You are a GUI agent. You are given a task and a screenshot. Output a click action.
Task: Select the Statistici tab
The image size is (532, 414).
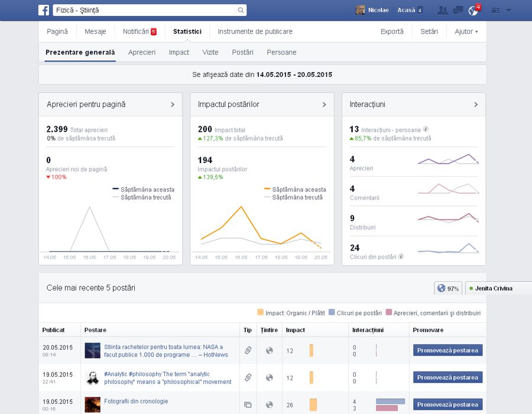click(x=187, y=31)
